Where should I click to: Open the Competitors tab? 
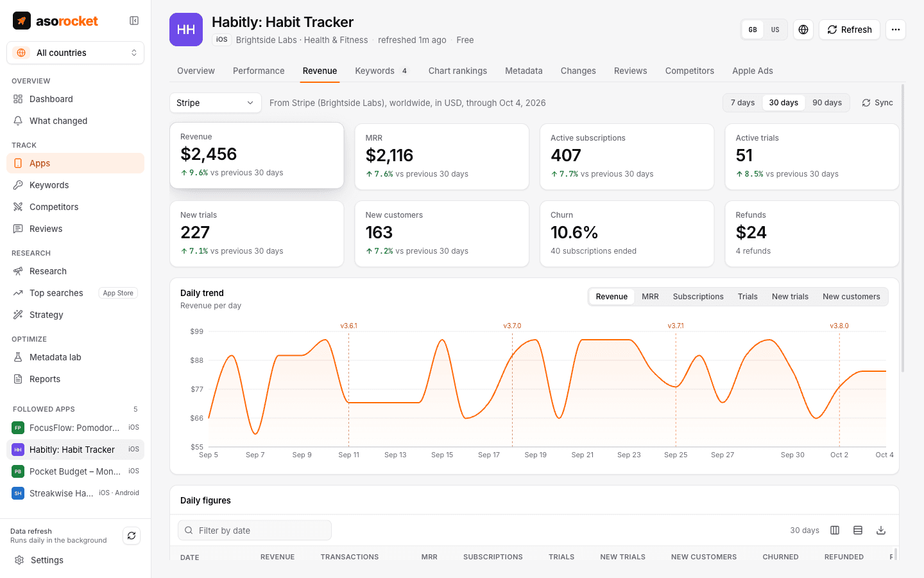pos(690,71)
